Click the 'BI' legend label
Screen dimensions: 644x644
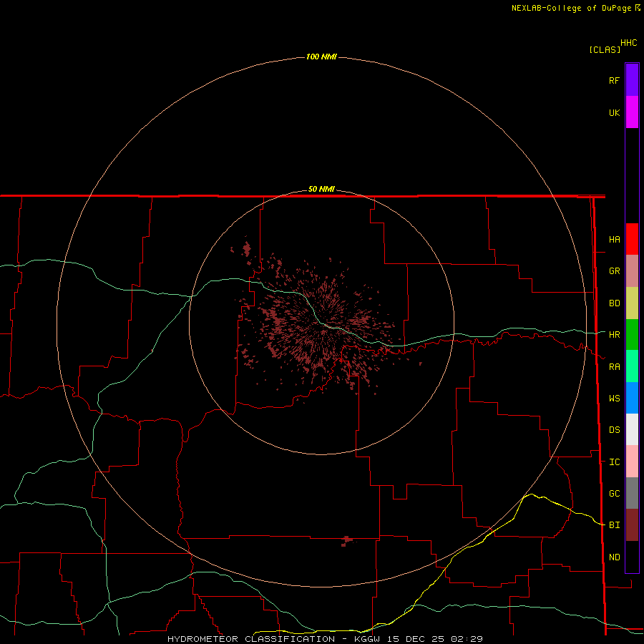pos(615,525)
